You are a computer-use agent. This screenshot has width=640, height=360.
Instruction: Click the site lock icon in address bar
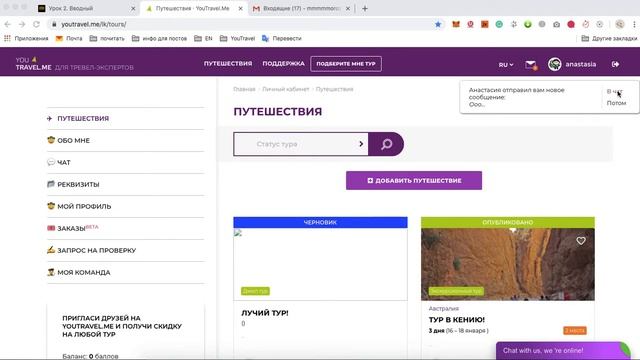[54, 24]
